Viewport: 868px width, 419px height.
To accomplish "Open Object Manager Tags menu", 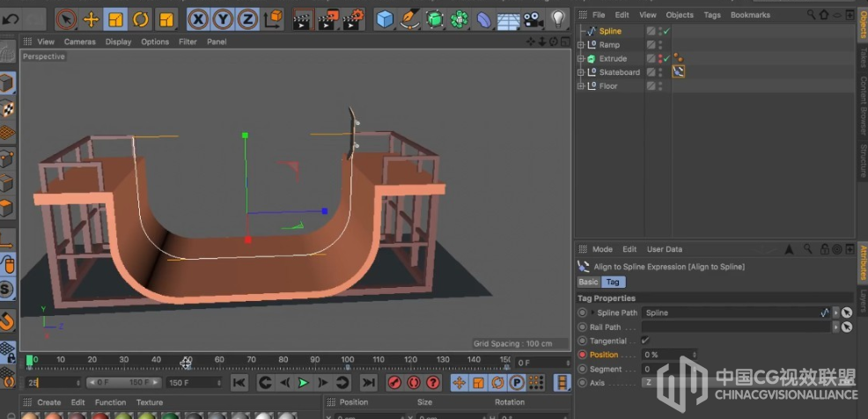I will pos(712,15).
